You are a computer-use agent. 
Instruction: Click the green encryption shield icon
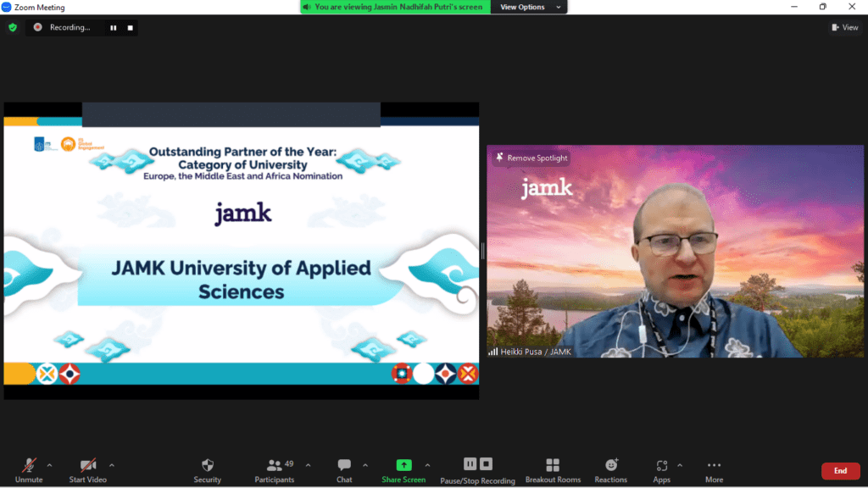(x=13, y=27)
